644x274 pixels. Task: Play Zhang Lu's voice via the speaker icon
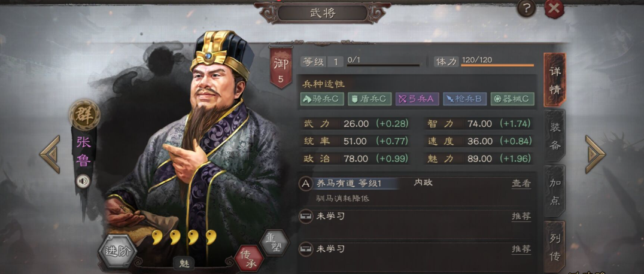point(83,181)
